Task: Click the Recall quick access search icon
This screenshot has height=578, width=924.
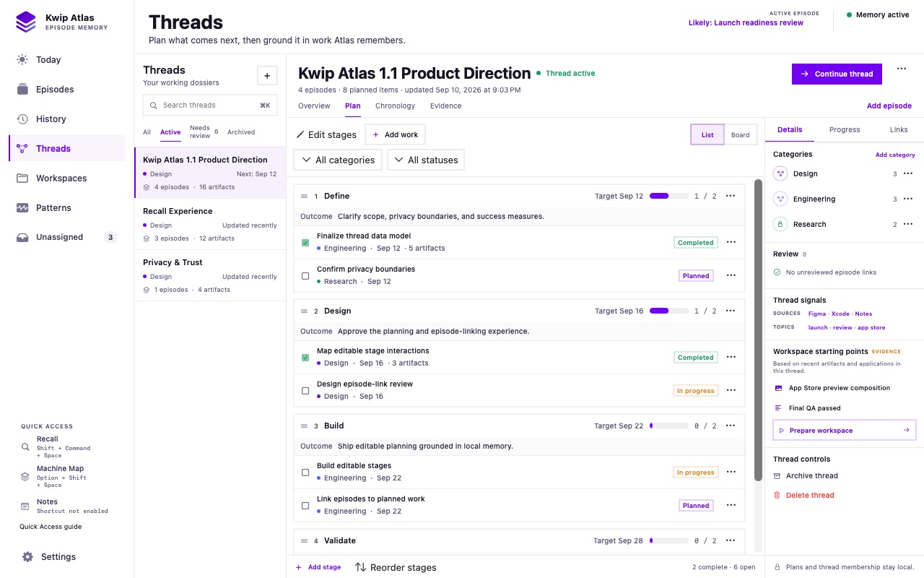Action: click(25, 447)
